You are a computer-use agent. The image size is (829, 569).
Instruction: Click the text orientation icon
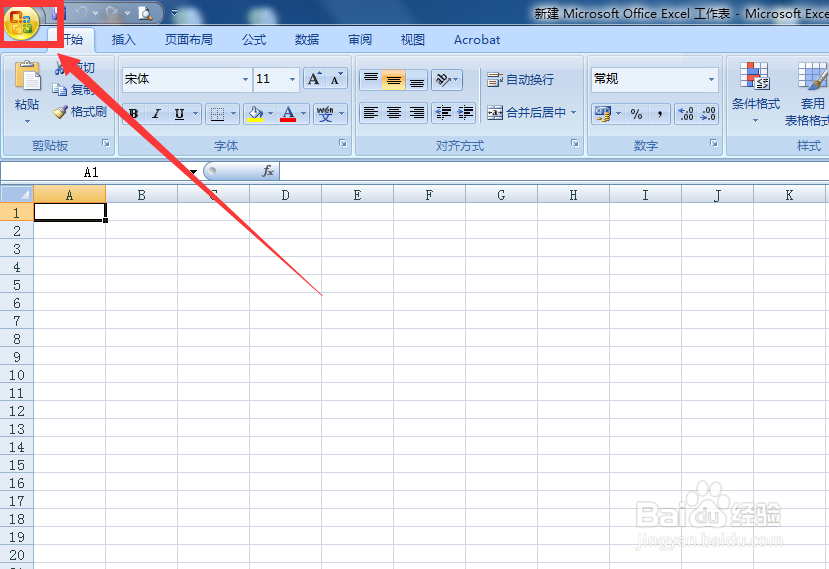click(x=443, y=80)
